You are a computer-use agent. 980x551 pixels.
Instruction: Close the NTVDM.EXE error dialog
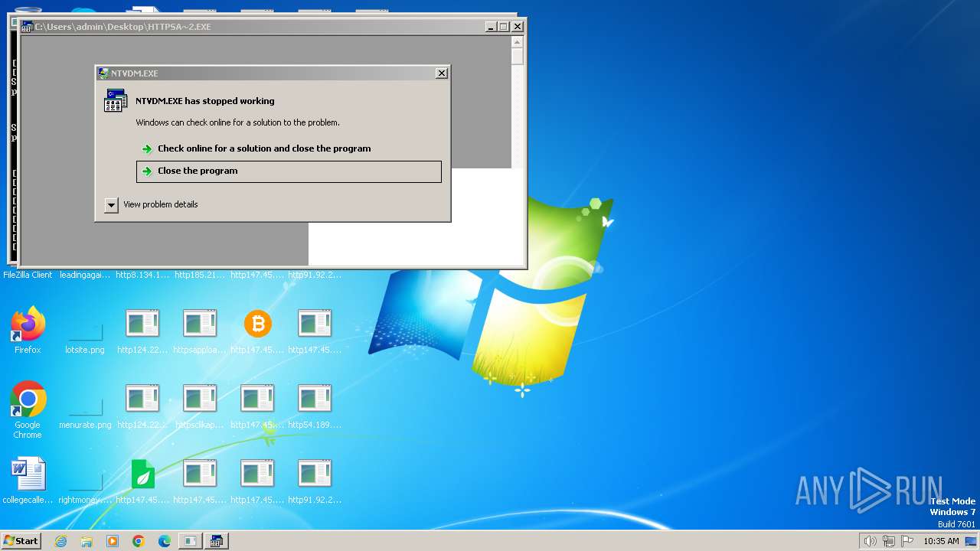pos(441,73)
